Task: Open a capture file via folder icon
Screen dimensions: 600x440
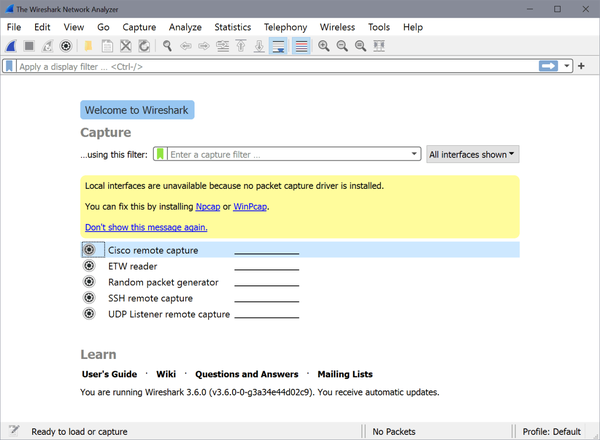Action: pyautogui.click(x=88, y=46)
